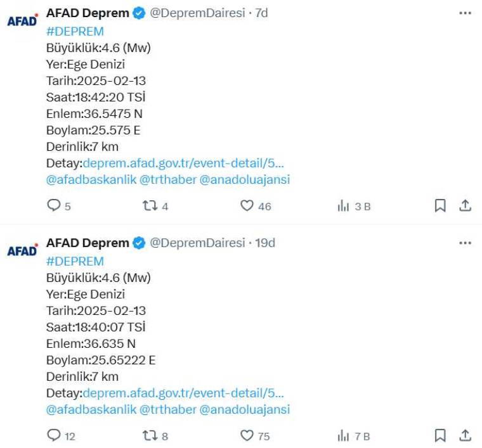Open more options on the 19d tweet
The image size is (482, 448).
465,243
